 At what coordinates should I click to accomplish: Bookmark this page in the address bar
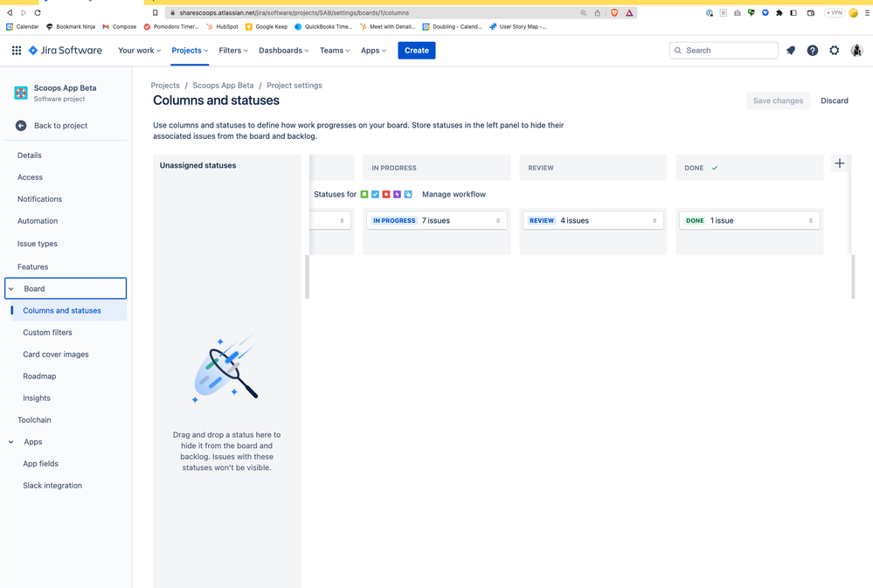pyautogui.click(x=155, y=13)
